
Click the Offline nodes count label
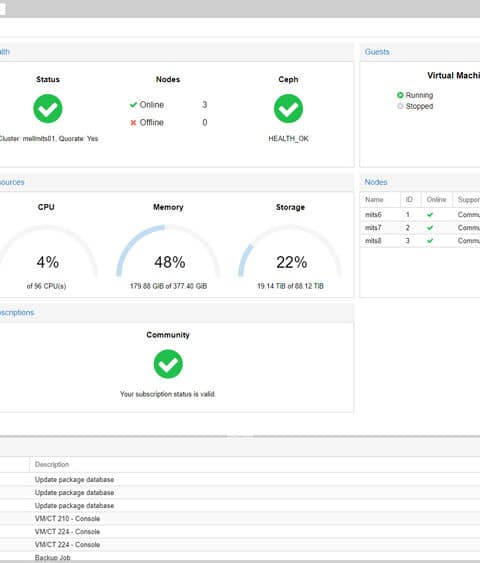point(152,122)
